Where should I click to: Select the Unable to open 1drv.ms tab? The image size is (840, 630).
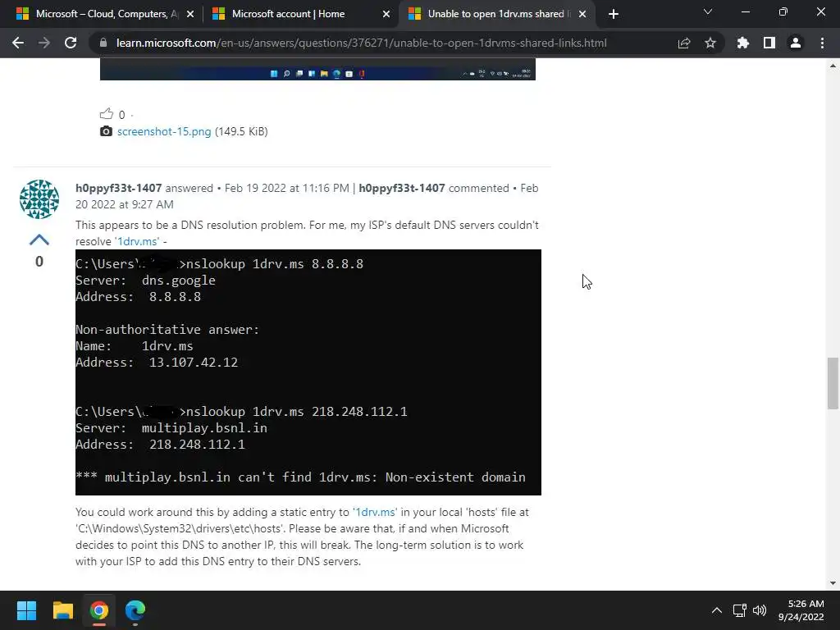(495, 14)
